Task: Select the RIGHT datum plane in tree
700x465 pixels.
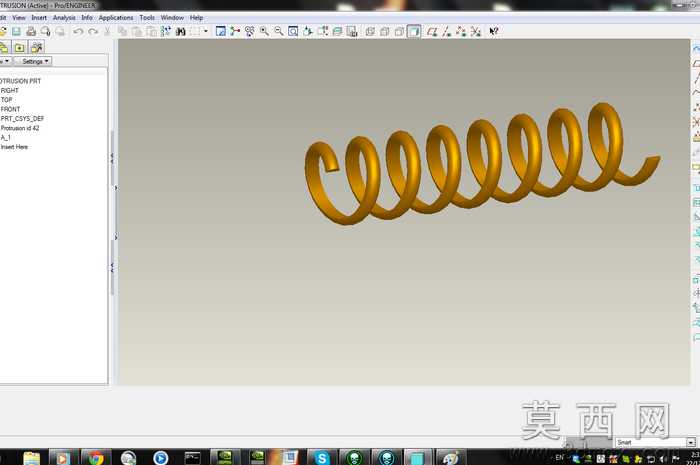Action: pyautogui.click(x=10, y=90)
